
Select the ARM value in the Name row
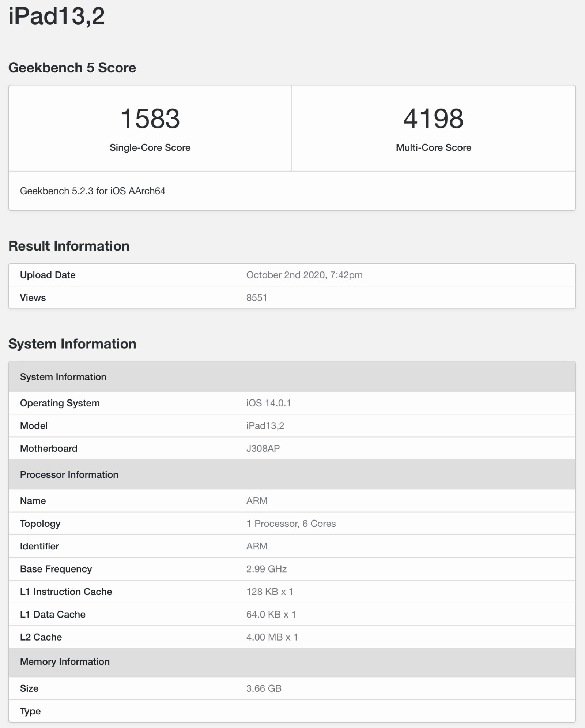pos(257,501)
